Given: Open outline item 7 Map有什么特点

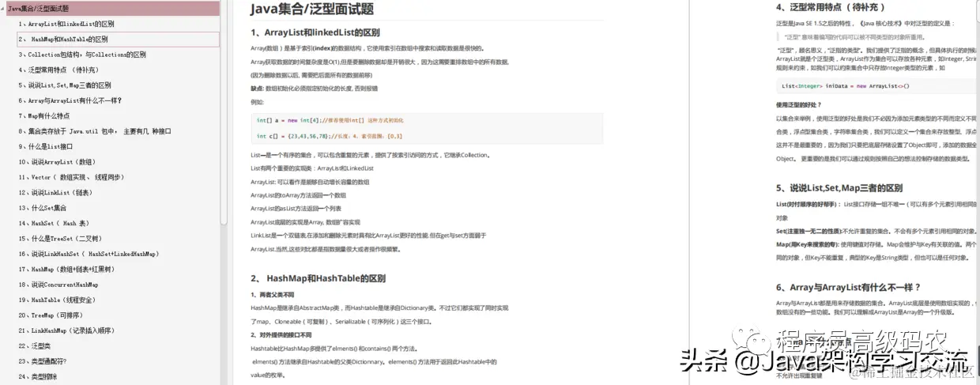Looking at the screenshot, I should [49, 115].
